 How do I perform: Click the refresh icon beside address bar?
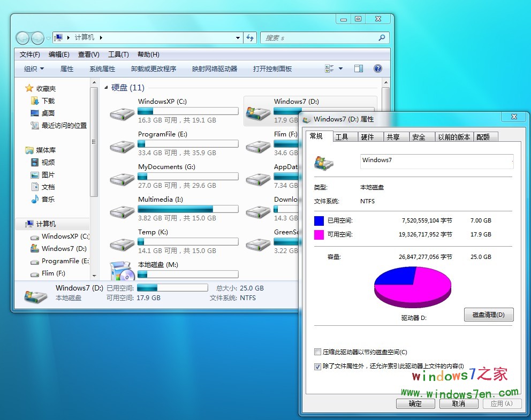click(x=250, y=38)
